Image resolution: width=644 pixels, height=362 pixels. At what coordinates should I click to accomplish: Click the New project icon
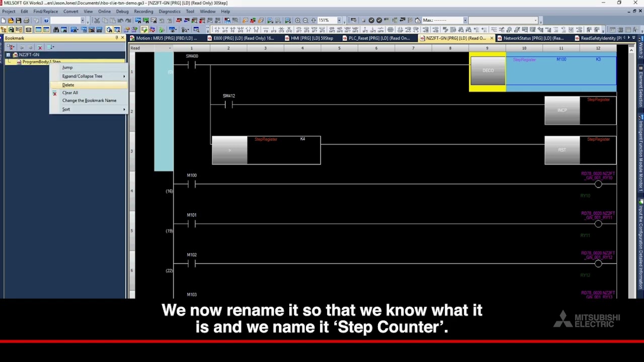pos(4,21)
